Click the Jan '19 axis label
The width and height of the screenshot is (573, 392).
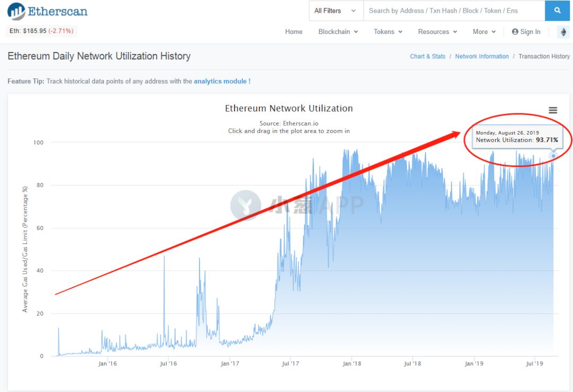pyautogui.click(x=474, y=363)
